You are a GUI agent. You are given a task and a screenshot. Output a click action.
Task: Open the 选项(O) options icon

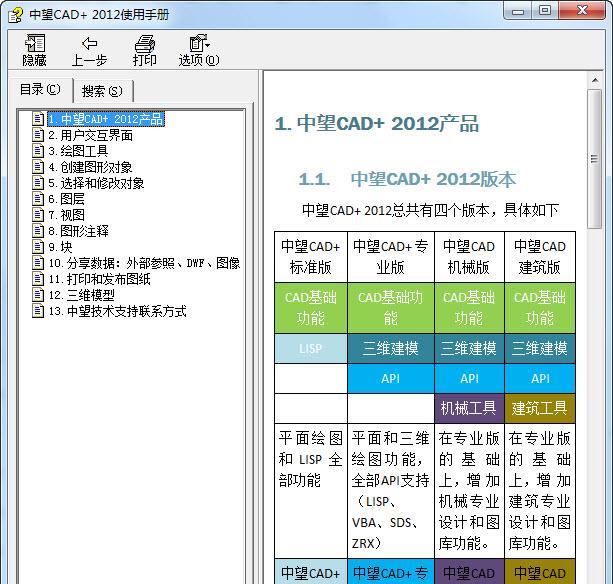199,43
